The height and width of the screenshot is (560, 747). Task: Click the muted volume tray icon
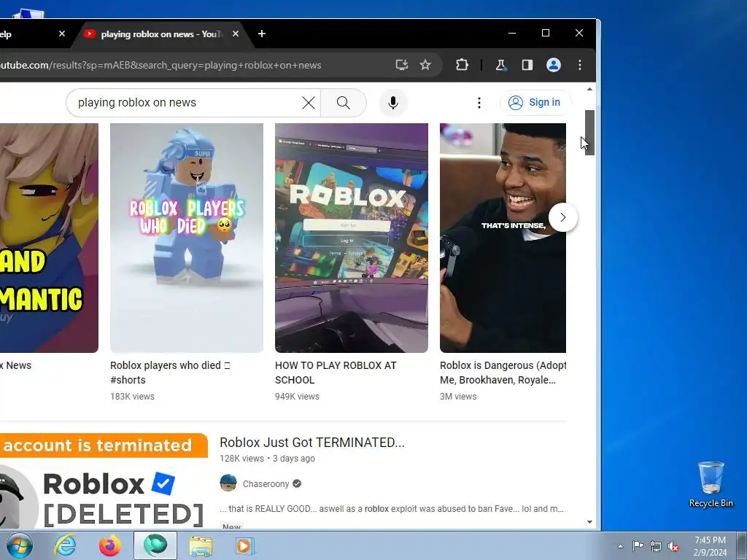click(x=673, y=546)
